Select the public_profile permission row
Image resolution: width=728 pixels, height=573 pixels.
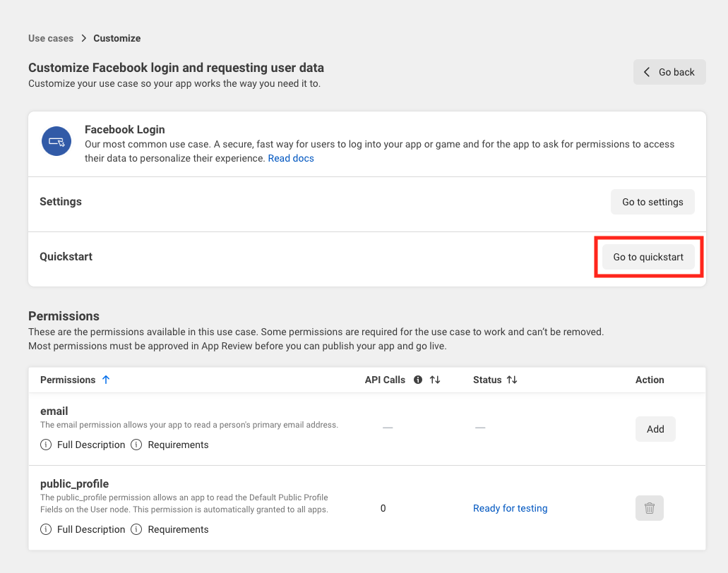74,484
